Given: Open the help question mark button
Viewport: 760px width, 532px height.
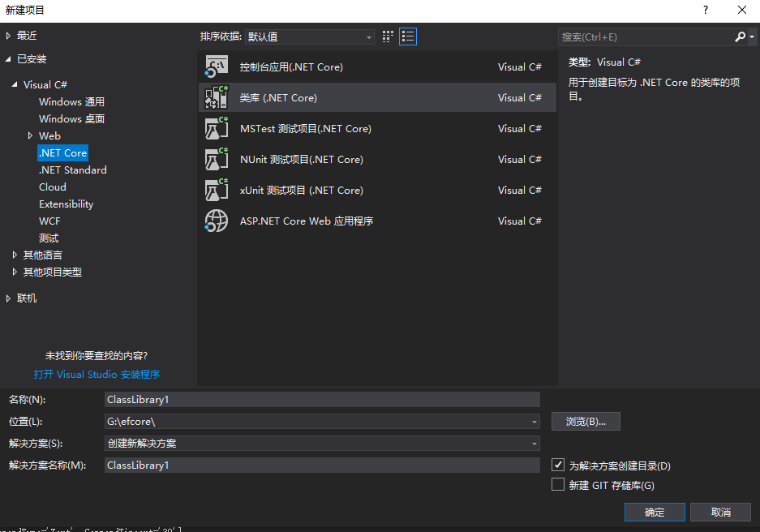Looking at the screenshot, I should point(706,11).
